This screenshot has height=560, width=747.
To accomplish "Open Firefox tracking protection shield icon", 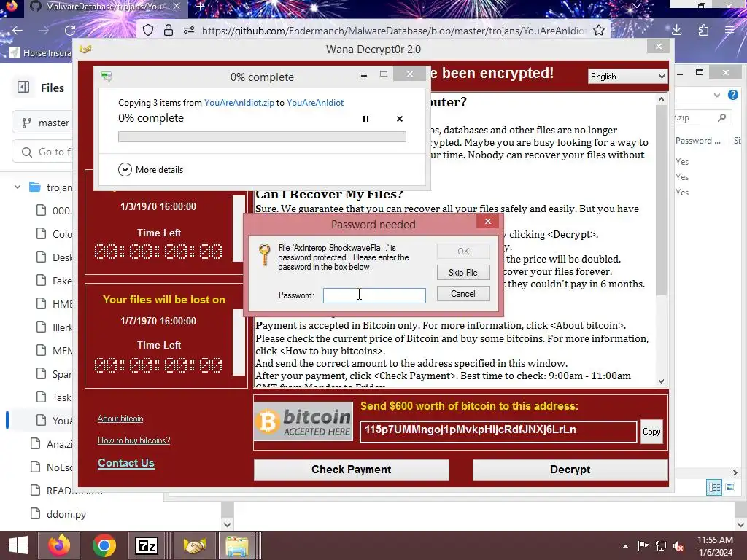I will coord(148,31).
